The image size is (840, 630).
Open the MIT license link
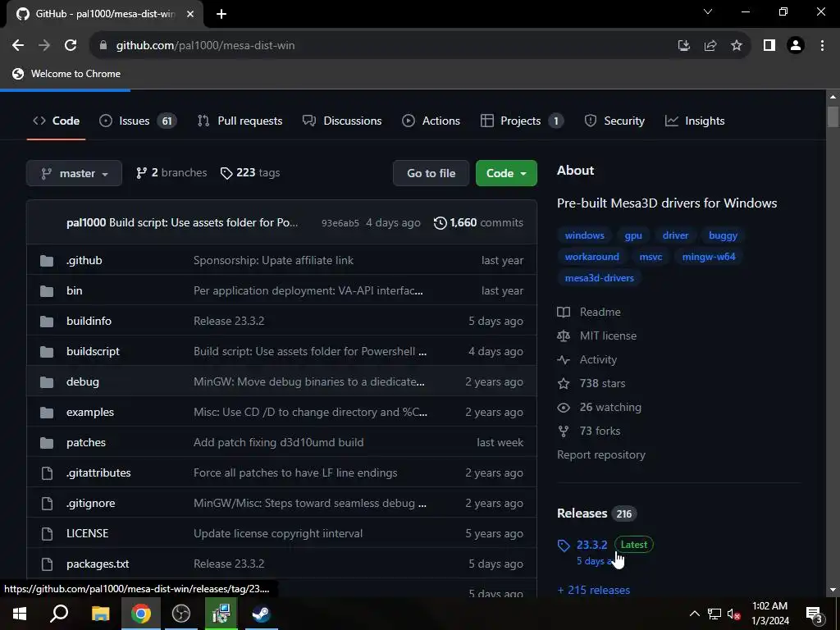tap(597, 336)
